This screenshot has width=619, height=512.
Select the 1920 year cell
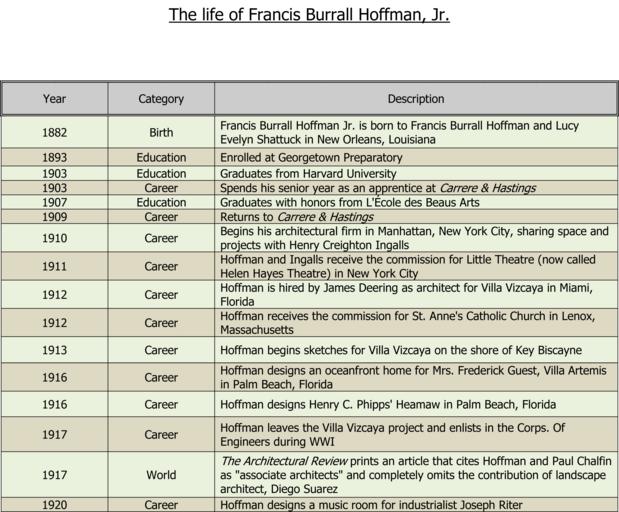coord(54,505)
